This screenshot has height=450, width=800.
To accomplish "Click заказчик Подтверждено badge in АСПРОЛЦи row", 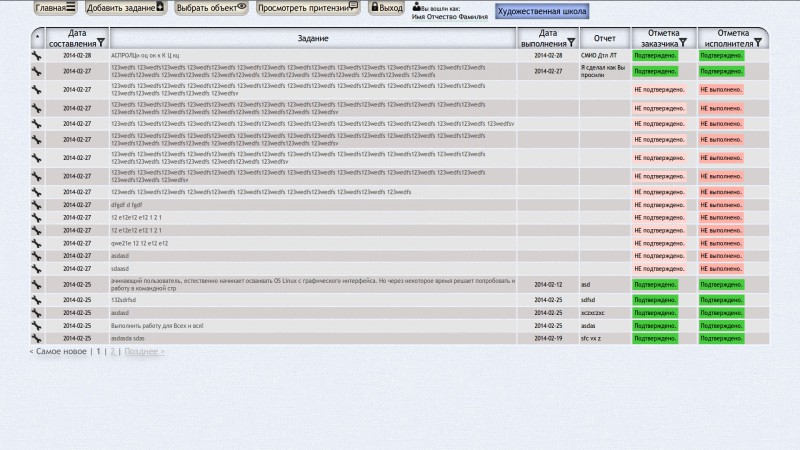I will [655, 56].
